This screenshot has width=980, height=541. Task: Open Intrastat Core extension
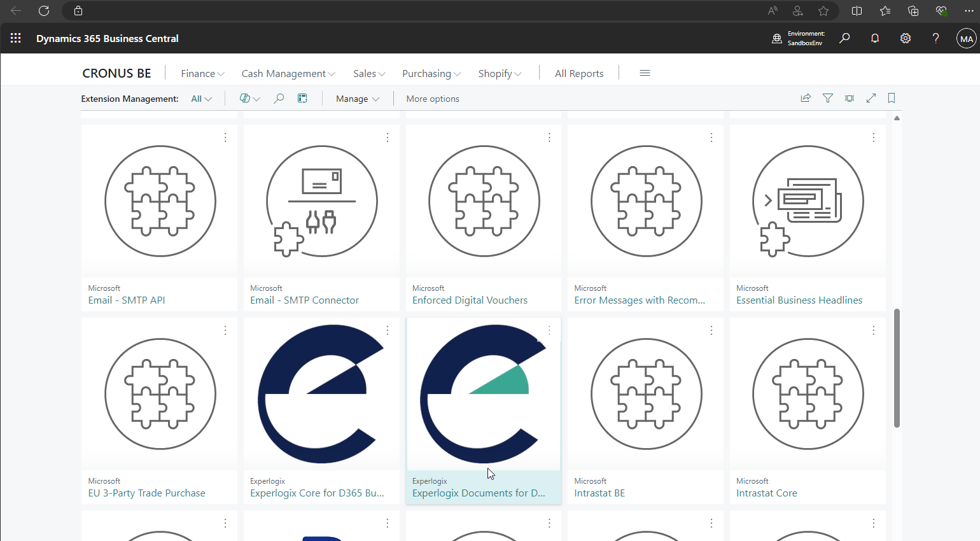(x=766, y=493)
